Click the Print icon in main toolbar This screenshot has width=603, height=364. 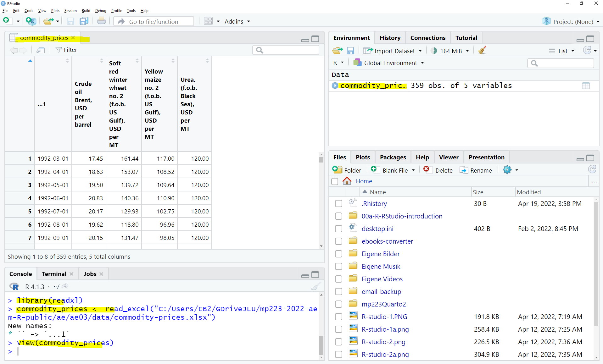[x=101, y=21]
